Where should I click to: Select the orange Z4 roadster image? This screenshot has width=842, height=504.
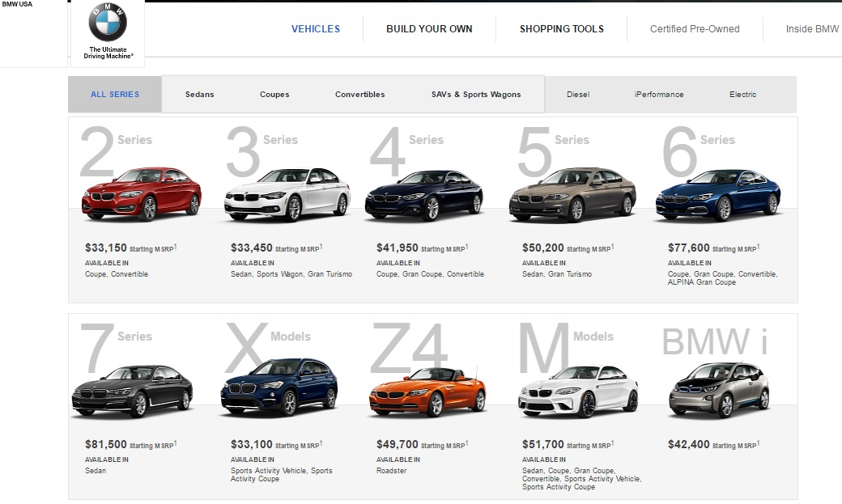click(x=427, y=392)
